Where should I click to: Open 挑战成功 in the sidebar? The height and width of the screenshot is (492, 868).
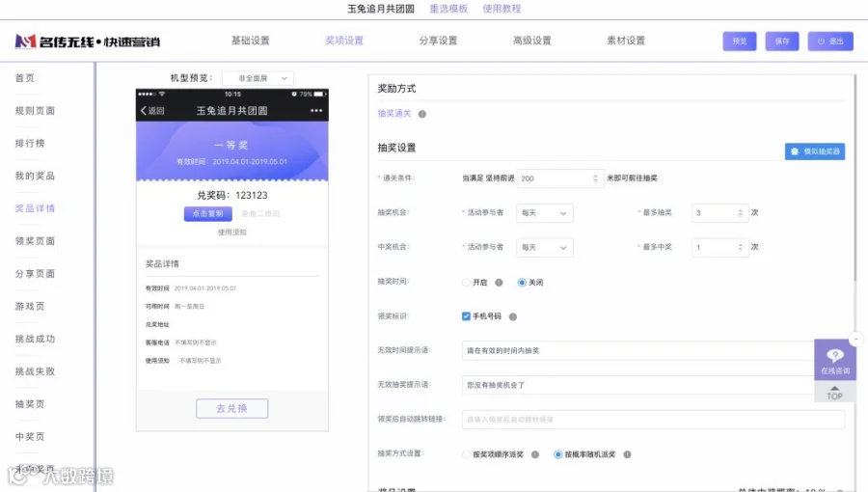point(35,340)
